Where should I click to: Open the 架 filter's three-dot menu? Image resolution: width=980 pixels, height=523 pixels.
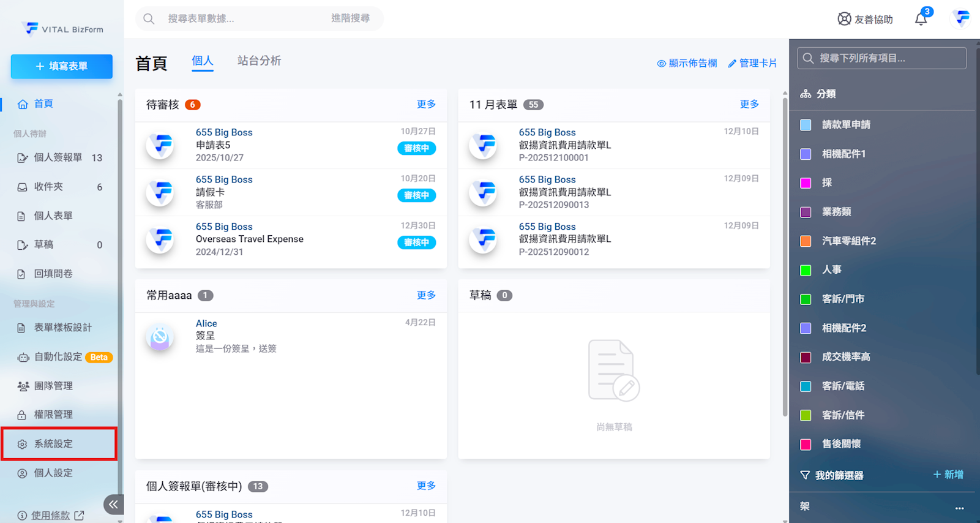click(959, 507)
